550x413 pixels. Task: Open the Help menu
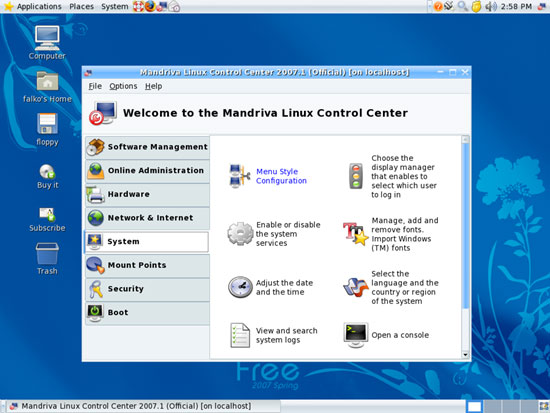pyautogui.click(x=154, y=86)
